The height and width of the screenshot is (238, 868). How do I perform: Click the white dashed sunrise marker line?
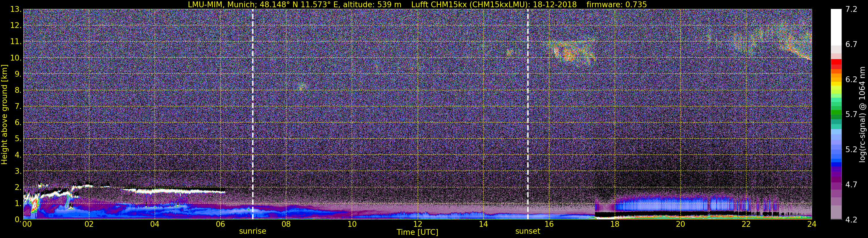(253, 114)
